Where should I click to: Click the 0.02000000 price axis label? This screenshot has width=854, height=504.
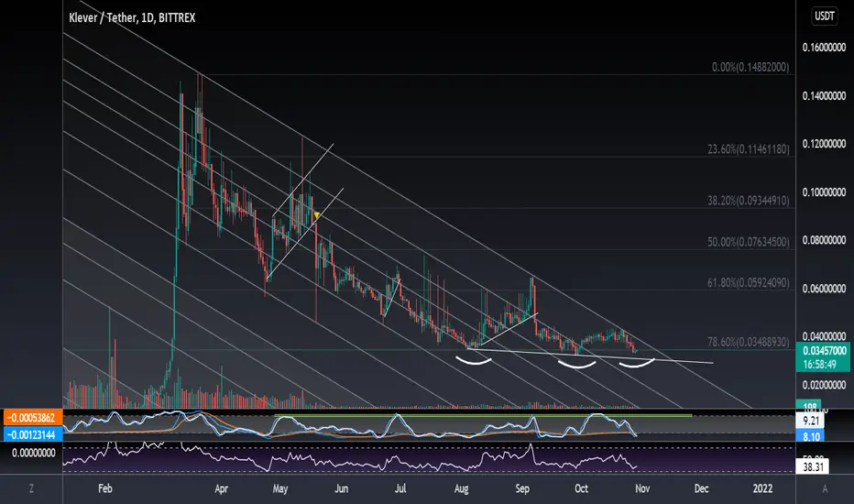coord(824,385)
